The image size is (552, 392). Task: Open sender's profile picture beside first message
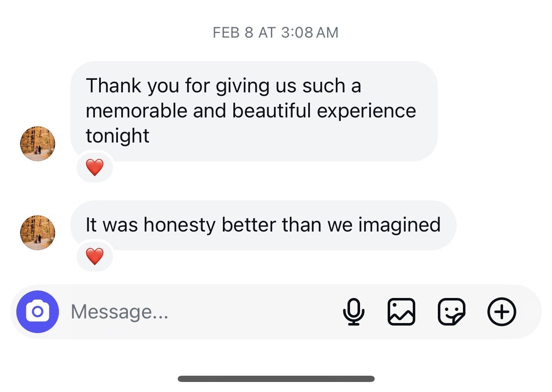pos(38,144)
